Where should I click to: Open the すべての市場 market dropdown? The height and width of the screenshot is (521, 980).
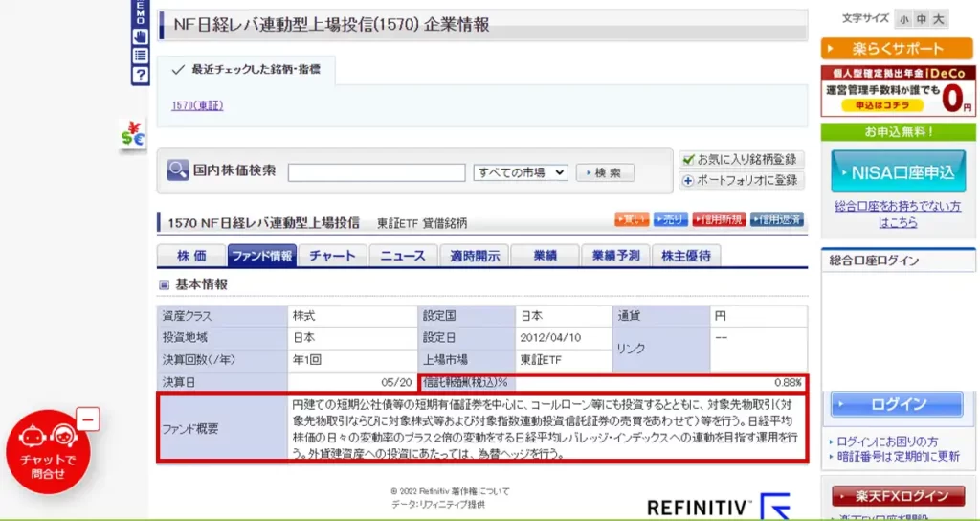click(521, 172)
